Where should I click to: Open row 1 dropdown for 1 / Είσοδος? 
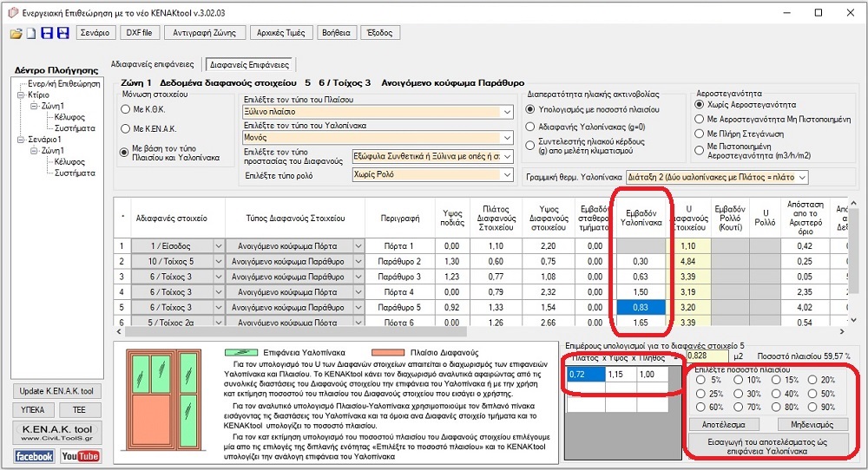point(219,246)
